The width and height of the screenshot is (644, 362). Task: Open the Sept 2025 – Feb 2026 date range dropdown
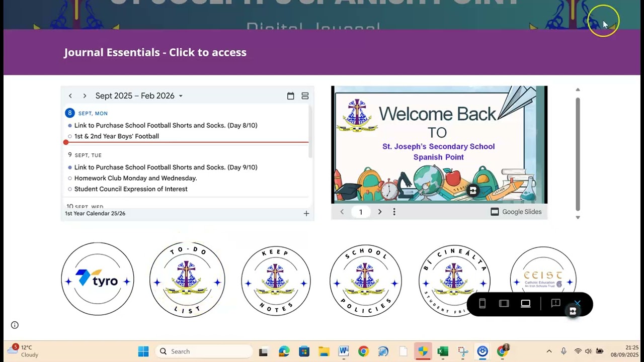tap(139, 96)
